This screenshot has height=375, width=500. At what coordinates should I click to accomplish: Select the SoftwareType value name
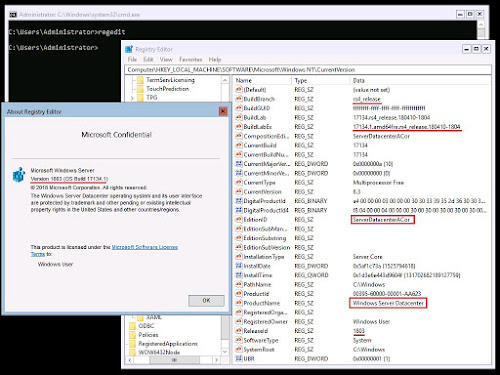coord(261,340)
